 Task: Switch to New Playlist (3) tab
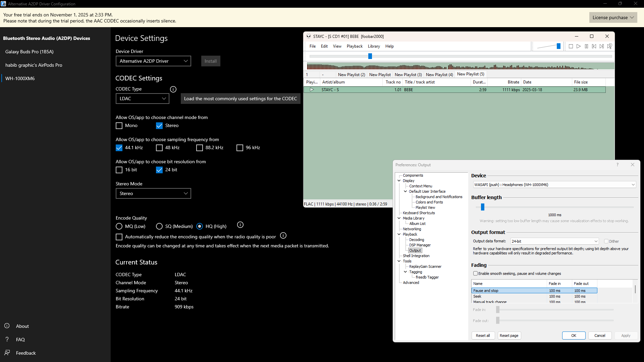(x=408, y=75)
